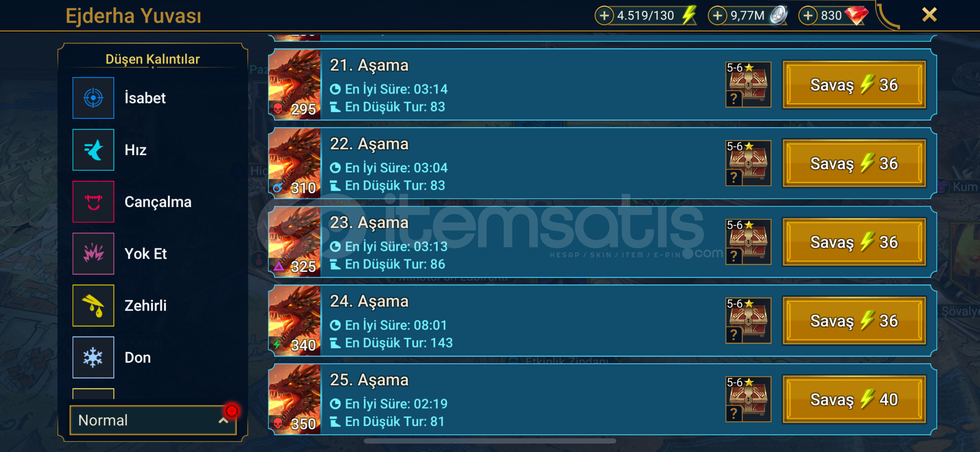Select the 21. Aşama stage row
Viewport: 980px width, 452px height.
tap(602, 85)
